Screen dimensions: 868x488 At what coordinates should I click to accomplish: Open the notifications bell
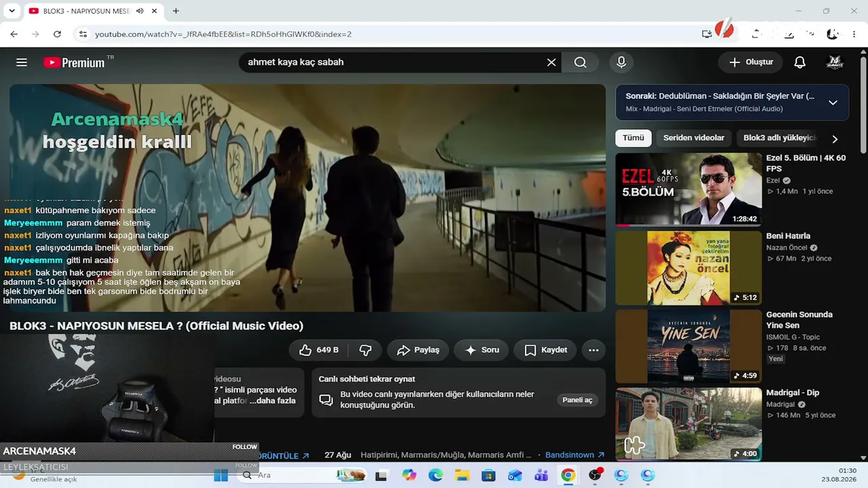point(800,62)
